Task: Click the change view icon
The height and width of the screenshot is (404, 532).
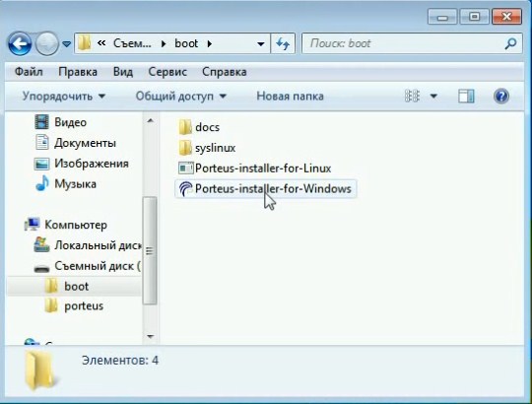Action: click(x=412, y=96)
